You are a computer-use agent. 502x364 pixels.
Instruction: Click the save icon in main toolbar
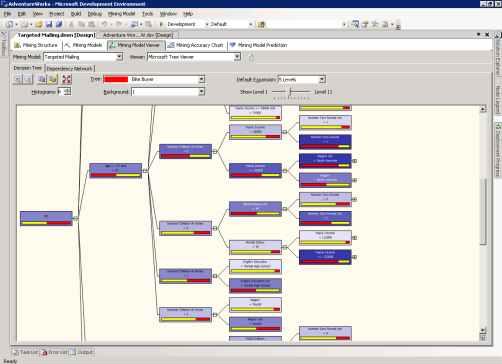[x=49, y=24]
